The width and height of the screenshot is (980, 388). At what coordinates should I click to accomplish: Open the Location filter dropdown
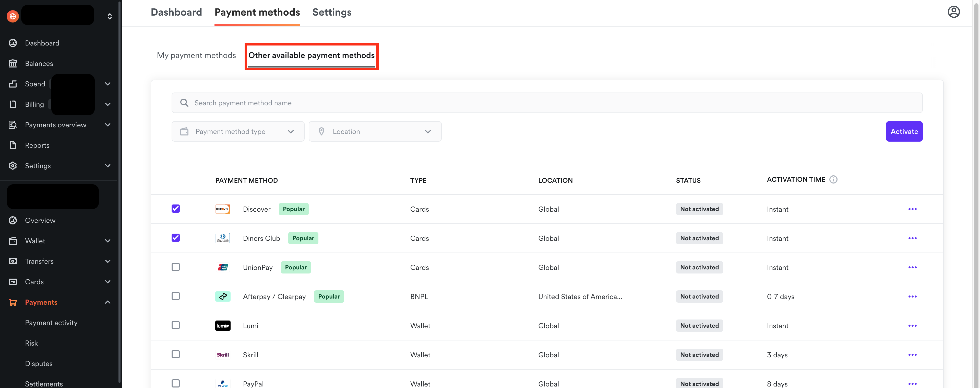pyautogui.click(x=375, y=131)
